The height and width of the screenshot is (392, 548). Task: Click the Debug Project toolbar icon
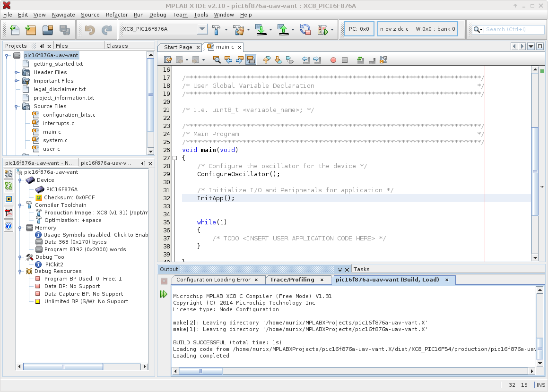[322, 30]
